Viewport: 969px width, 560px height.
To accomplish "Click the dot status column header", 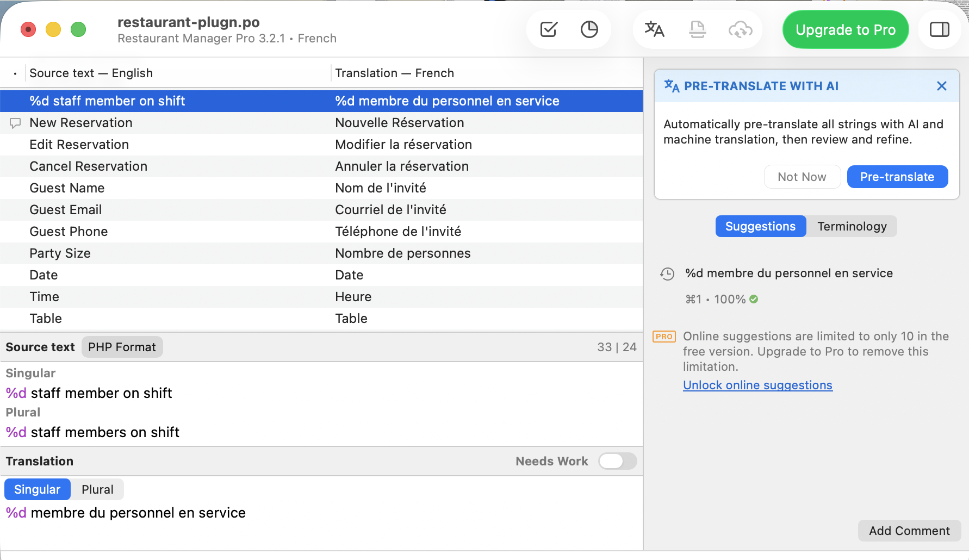I will coord(15,73).
